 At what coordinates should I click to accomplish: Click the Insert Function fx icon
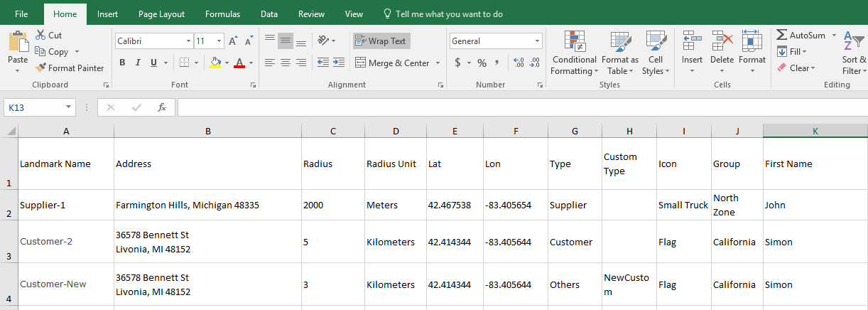[162, 107]
